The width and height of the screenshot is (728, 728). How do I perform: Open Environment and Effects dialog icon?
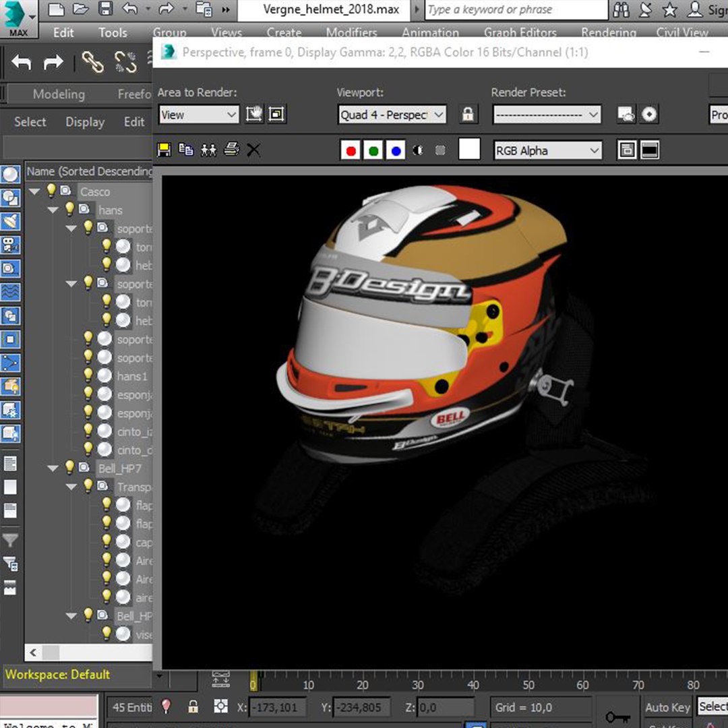pos(649,114)
